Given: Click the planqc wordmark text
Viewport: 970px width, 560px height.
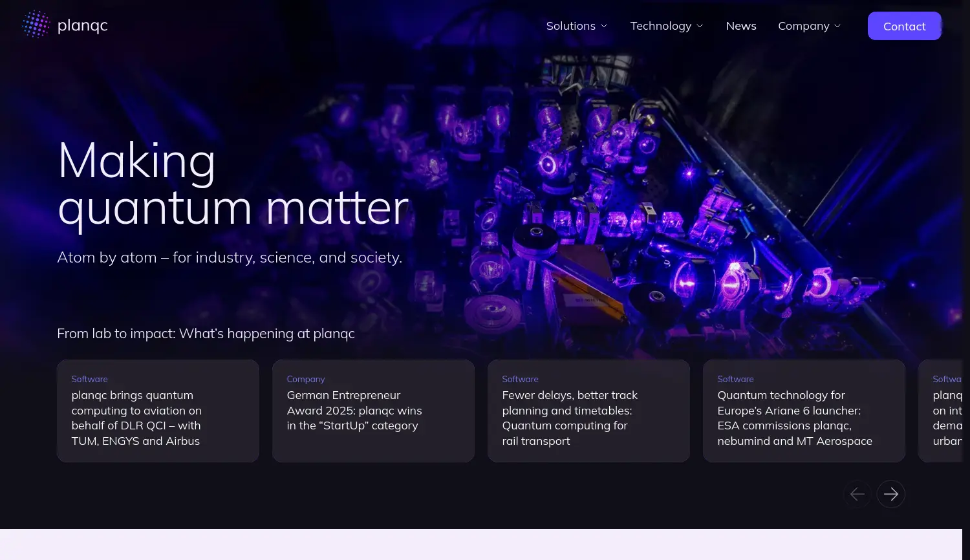Looking at the screenshot, I should pos(82,26).
